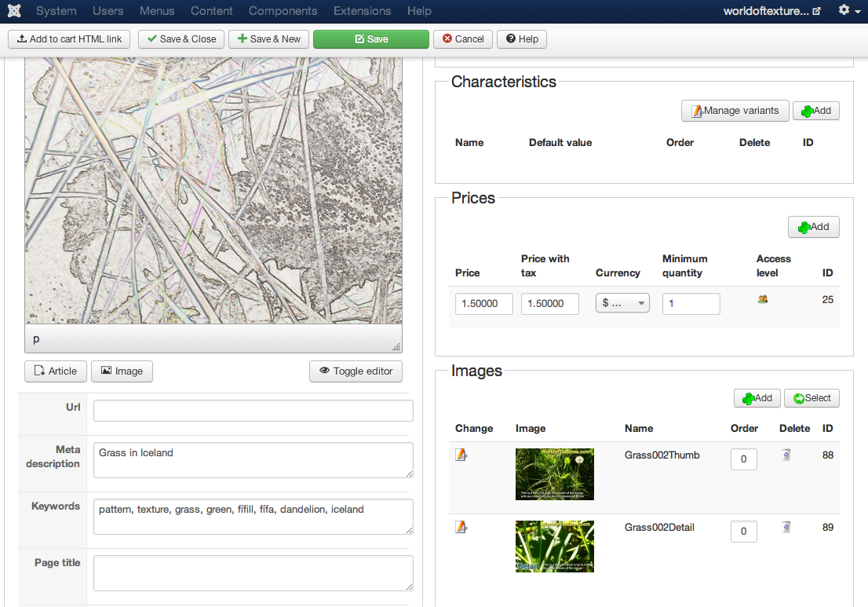Click Select button in Images section
The height and width of the screenshot is (607, 868).
click(811, 398)
